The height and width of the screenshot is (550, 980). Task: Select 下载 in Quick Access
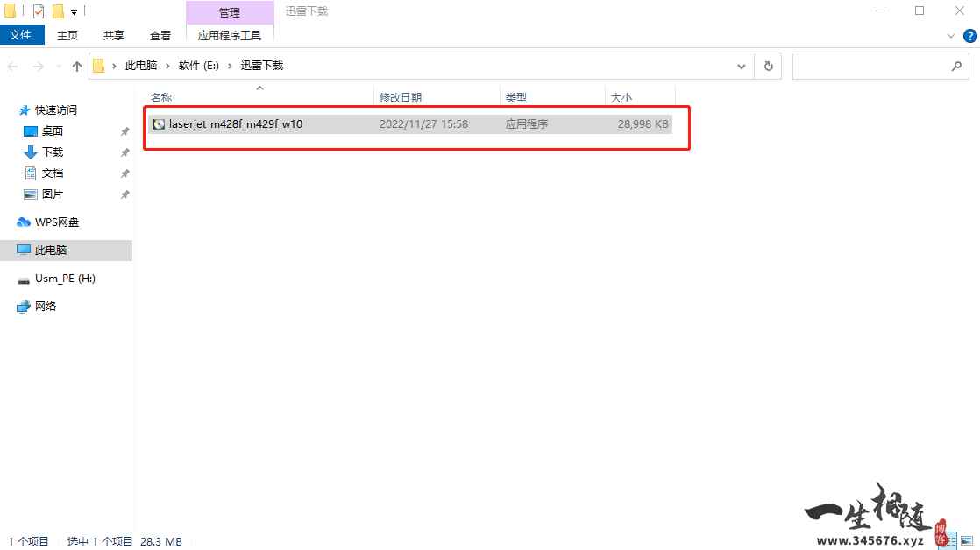(x=53, y=152)
